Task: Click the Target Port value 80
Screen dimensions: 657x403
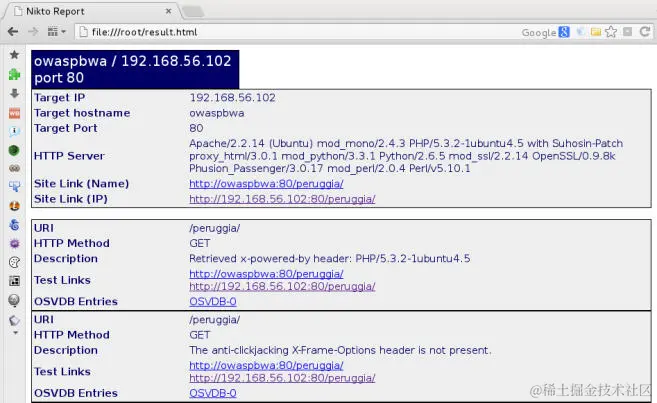Action: 196,128
